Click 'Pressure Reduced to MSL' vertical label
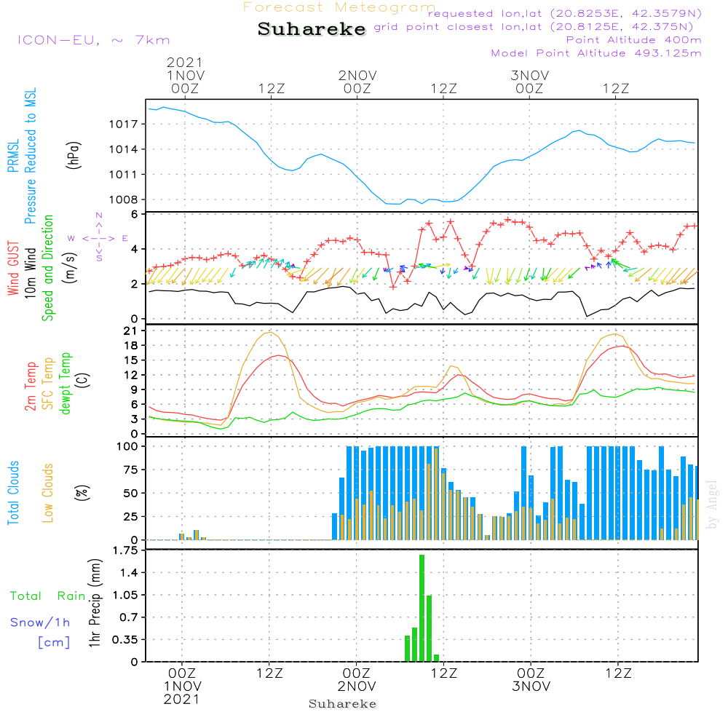The width and height of the screenshot is (728, 728). (30, 156)
